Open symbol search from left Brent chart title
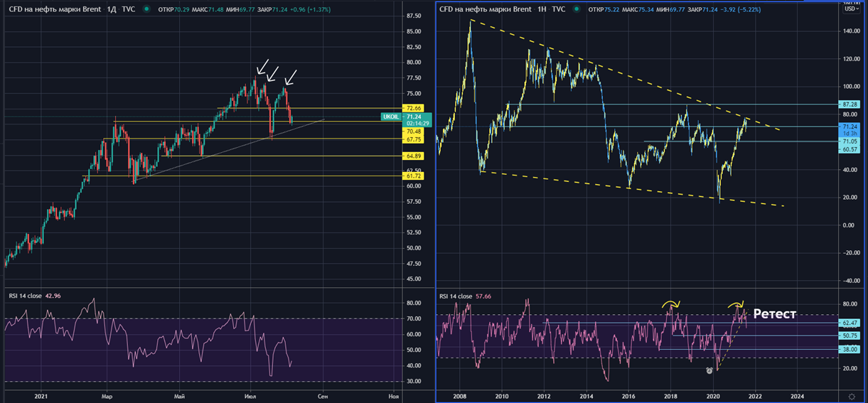This screenshot has height=403, width=868. [x=51, y=9]
